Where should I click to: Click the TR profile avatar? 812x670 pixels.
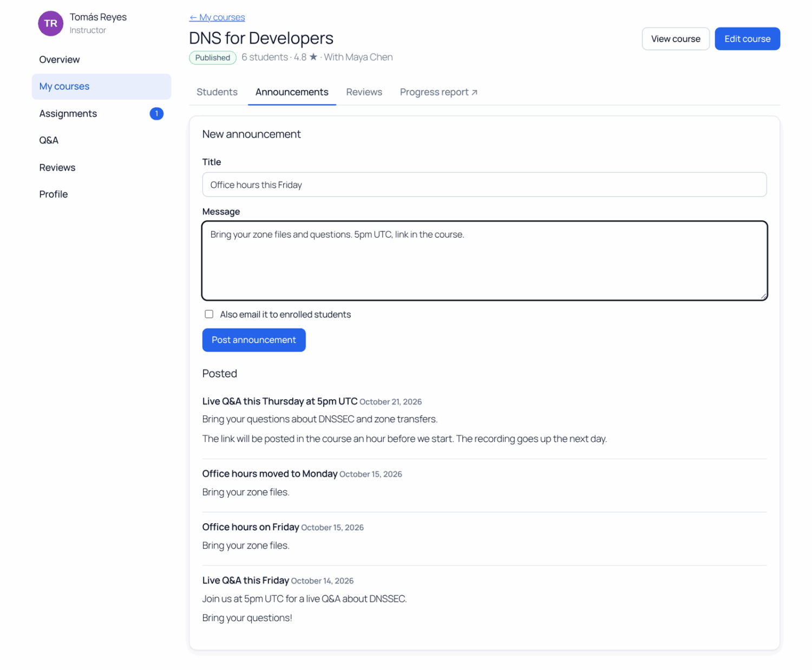[x=50, y=23]
